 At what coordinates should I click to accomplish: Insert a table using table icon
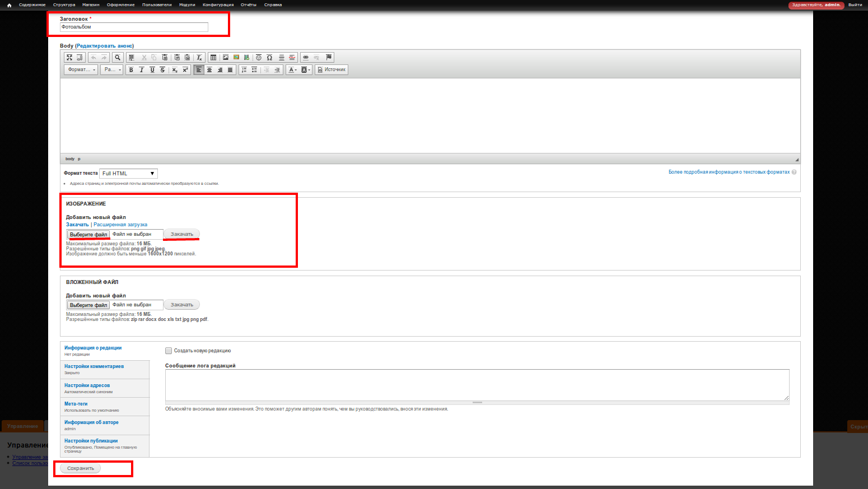[213, 58]
